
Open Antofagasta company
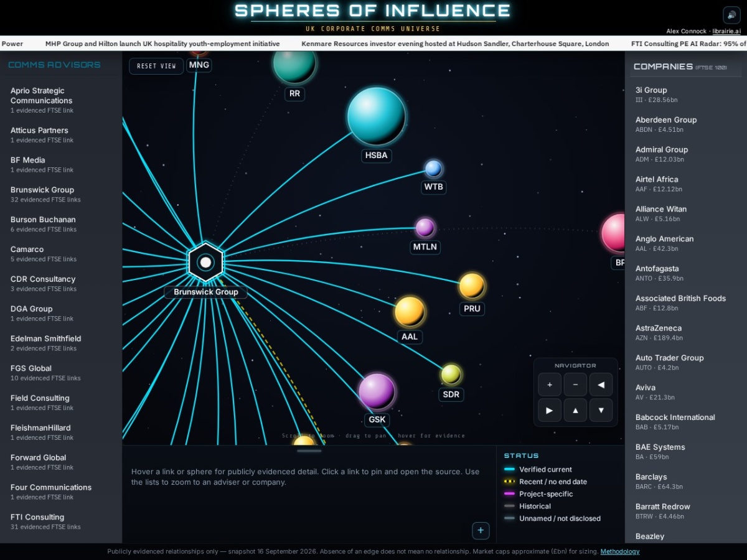[686, 273]
